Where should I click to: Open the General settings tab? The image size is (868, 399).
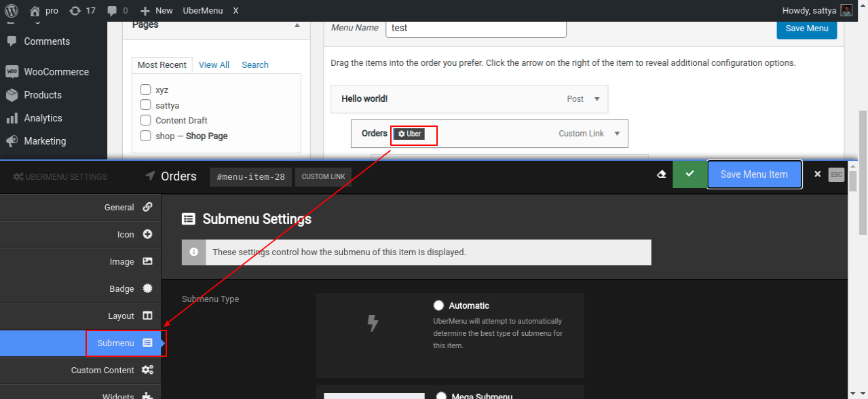[x=80, y=208]
